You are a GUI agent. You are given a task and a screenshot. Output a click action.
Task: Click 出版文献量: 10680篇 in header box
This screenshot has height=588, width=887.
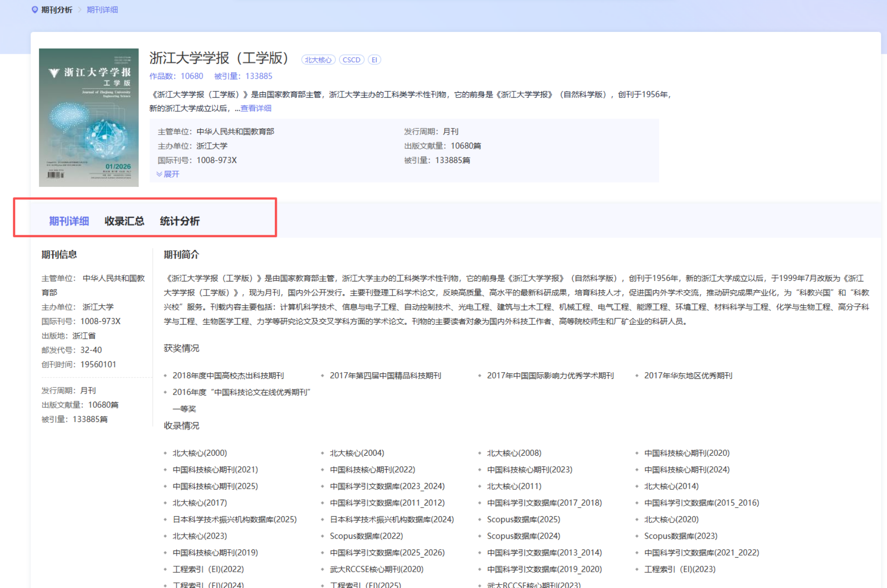(x=443, y=146)
